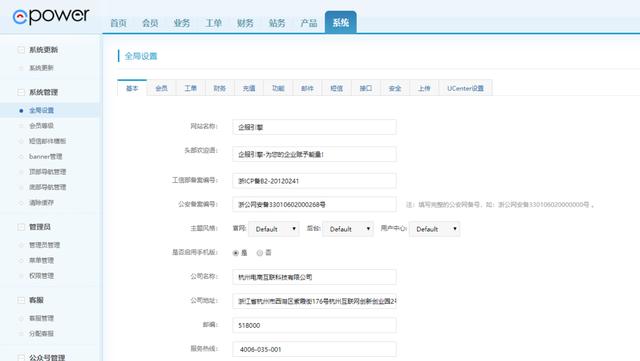Open the 官网 theme Default dropdown
The height and width of the screenshot is (361, 640).
pyautogui.click(x=273, y=229)
